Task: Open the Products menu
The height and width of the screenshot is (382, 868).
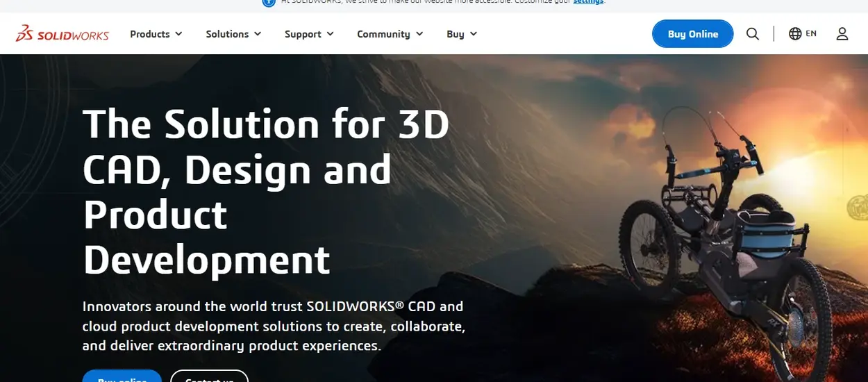Action: click(x=150, y=34)
